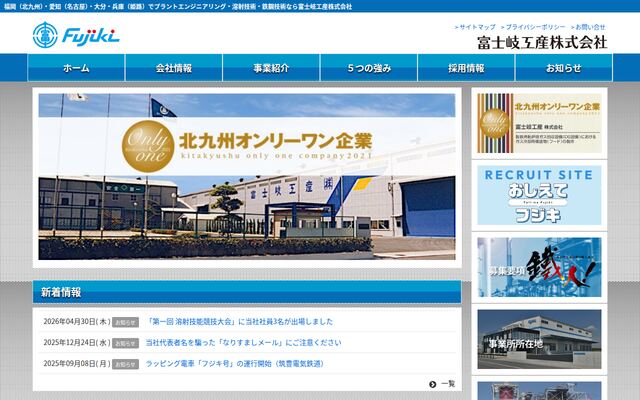Viewport: 640px width, 400px height.
Task: Open 事業紹介 in the navigation bar
Action: (271, 68)
